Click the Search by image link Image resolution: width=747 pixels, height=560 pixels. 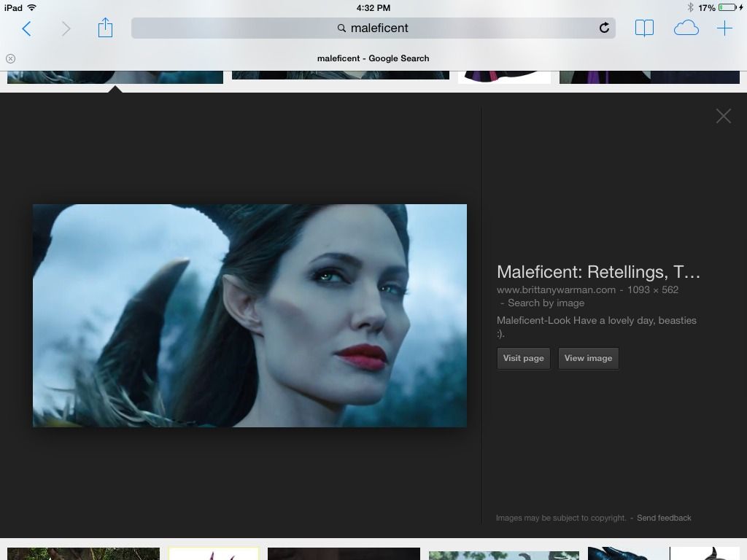546,303
